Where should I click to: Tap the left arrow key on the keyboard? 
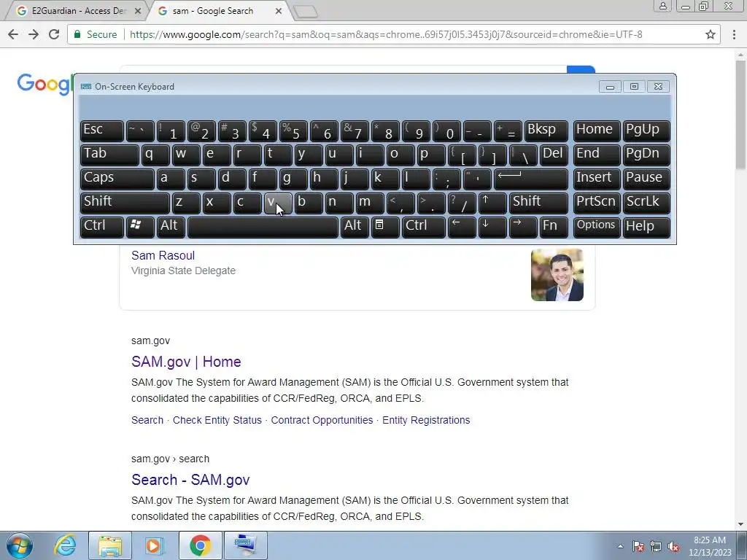(x=462, y=226)
